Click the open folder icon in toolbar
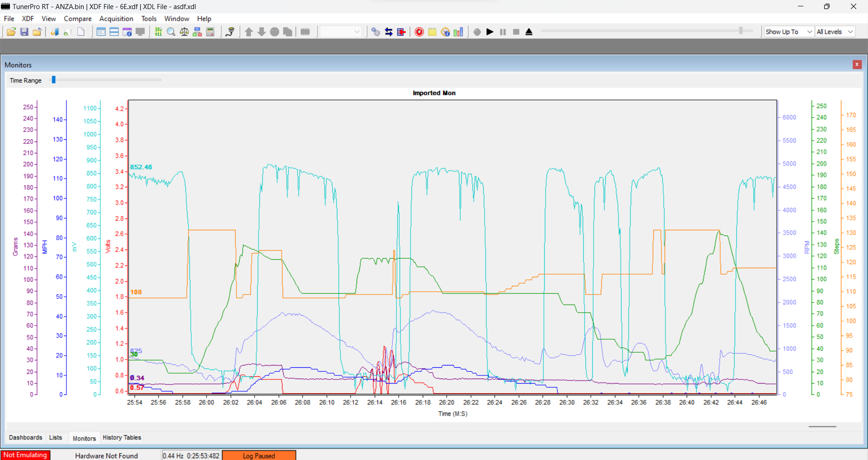 11,32
